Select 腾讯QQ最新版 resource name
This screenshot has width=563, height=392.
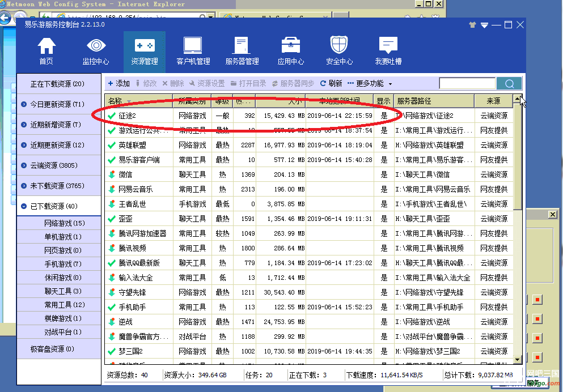[x=139, y=263]
